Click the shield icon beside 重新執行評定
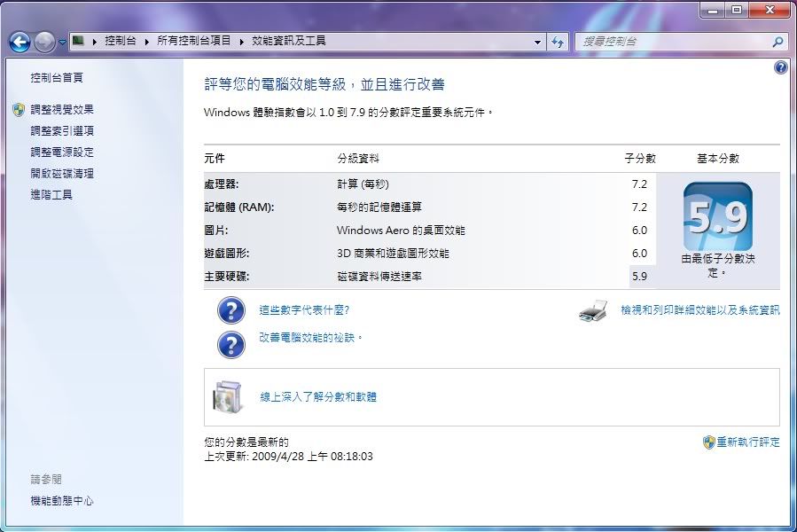Image resolution: width=797 pixels, height=532 pixels. [x=708, y=442]
